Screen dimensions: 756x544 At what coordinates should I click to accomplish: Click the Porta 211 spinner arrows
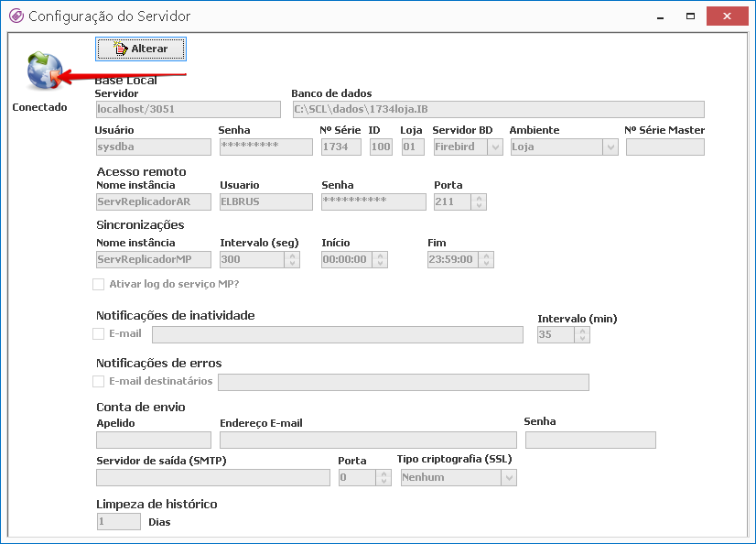(479, 202)
